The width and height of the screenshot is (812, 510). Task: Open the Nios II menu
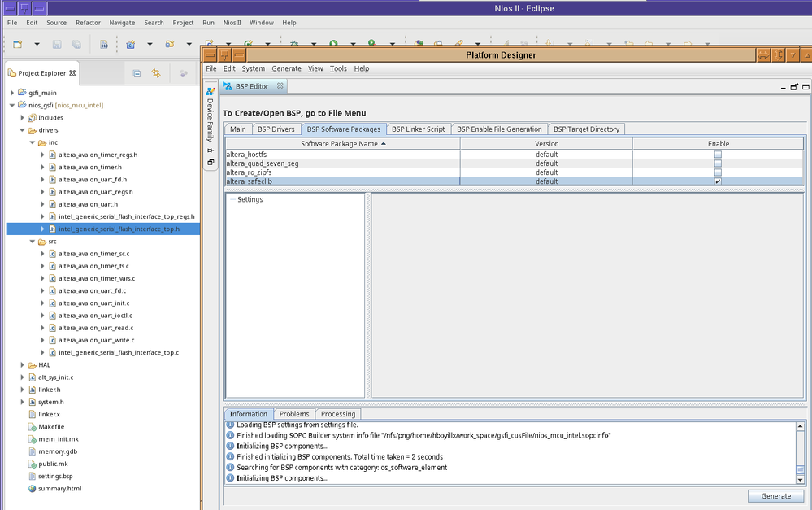point(233,23)
